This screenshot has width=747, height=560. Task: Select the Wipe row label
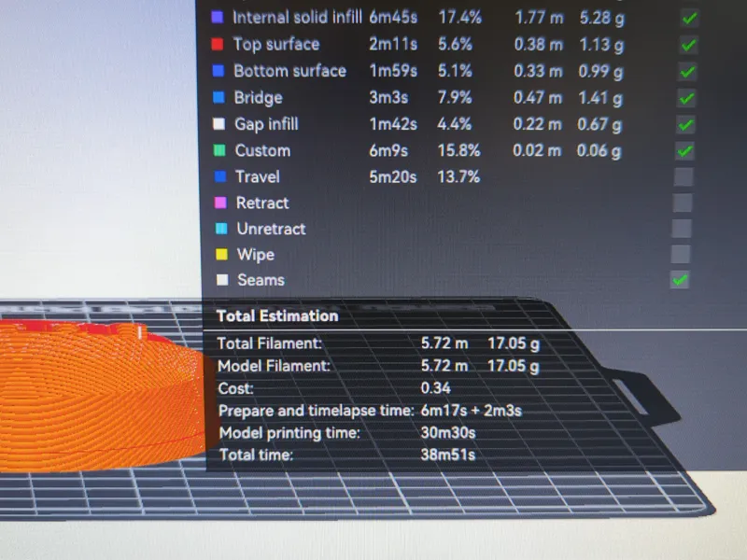coord(256,255)
